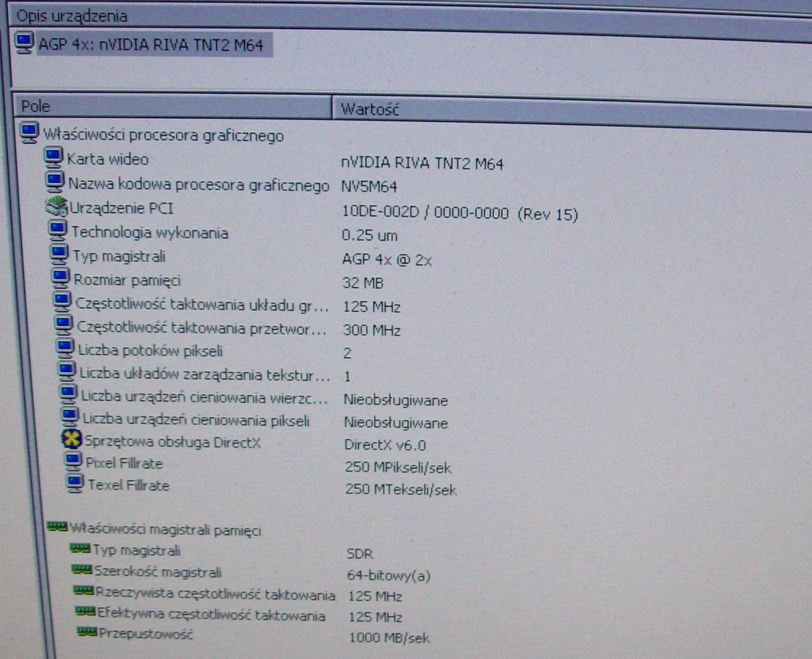This screenshot has width=812, height=659.
Task: Select the Technologia wykonania field label
Action: coord(149,233)
